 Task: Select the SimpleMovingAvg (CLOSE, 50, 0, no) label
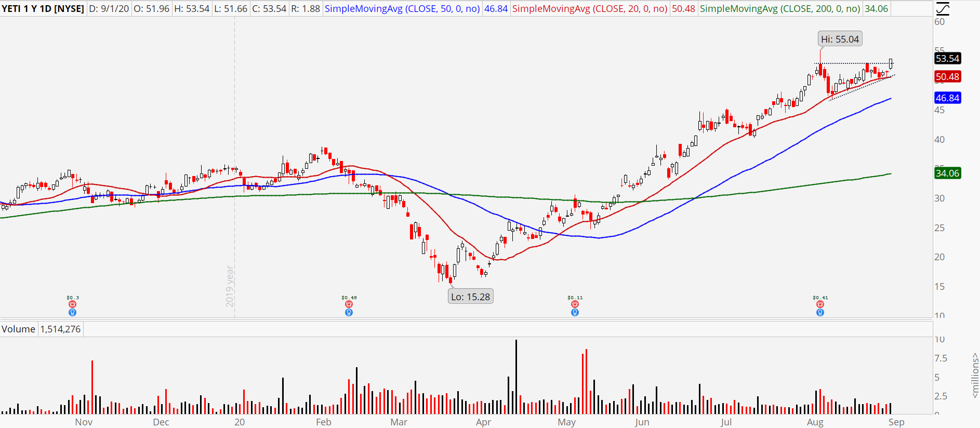(x=403, y=9)
